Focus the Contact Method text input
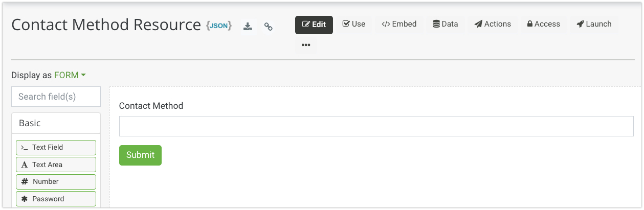The image size is (644, 210). (376, 126)
